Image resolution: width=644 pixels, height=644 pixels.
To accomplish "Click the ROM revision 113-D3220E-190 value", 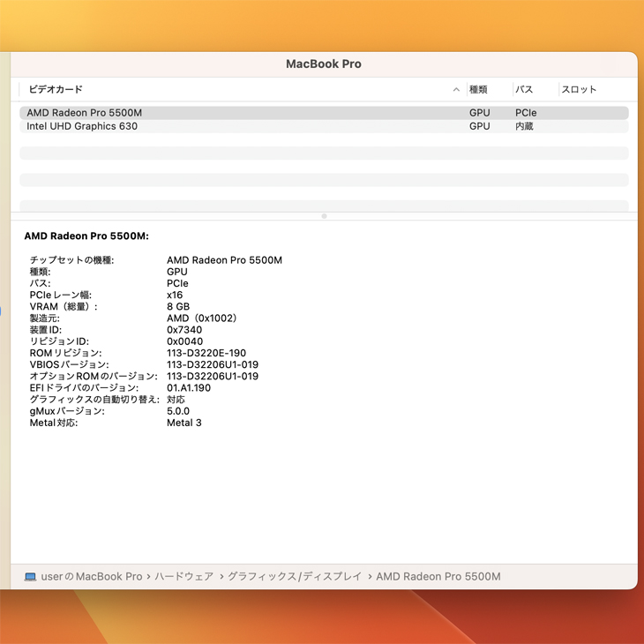I will [x=206, y=353].
